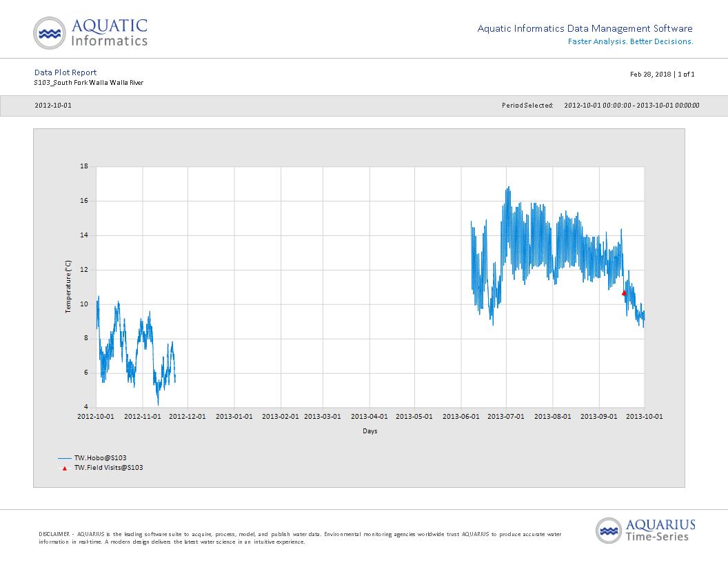Click the 'Feb 28, 2018 | 1 of 1' page indicator
The width and height of the screenshot is (728, 563).
click(662, 75)
